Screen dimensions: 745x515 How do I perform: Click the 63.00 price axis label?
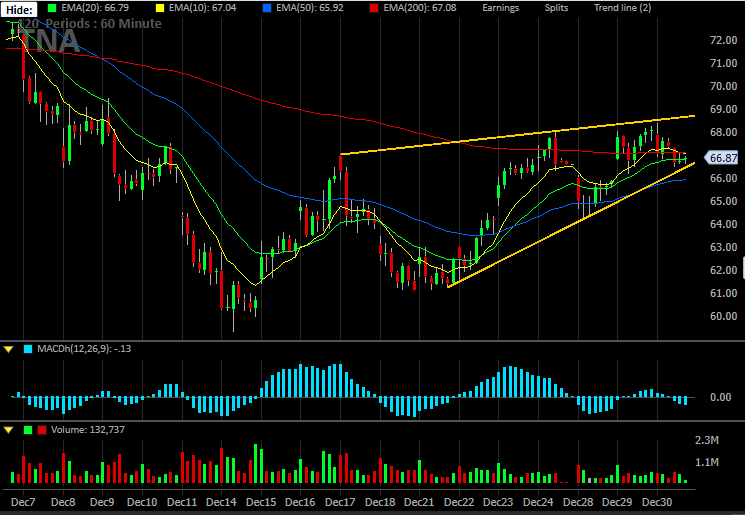724,247
